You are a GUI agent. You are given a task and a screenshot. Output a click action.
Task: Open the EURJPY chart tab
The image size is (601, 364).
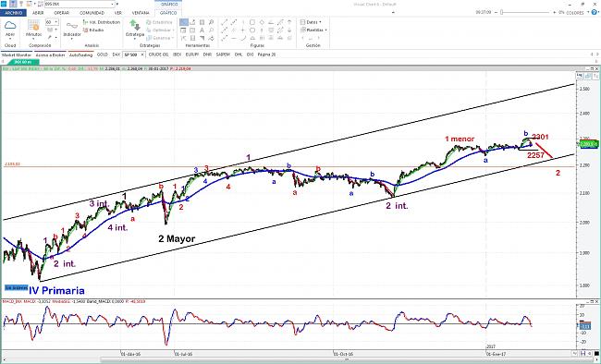click(x=192, y=55)
